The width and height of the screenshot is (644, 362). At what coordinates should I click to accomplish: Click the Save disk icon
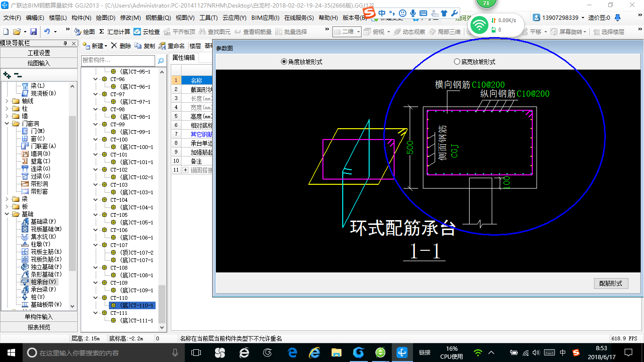(x=33, y=32)
